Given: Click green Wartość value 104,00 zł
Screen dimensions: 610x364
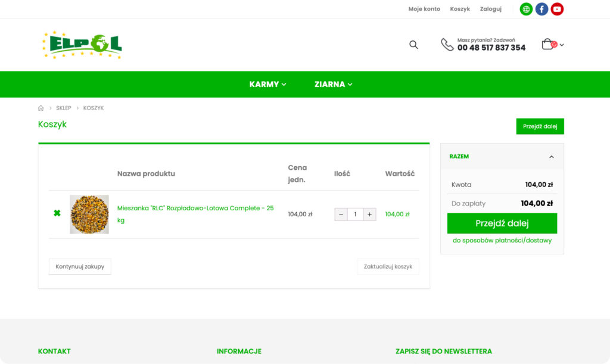Looking at the screenshot, I should (397, 214).
